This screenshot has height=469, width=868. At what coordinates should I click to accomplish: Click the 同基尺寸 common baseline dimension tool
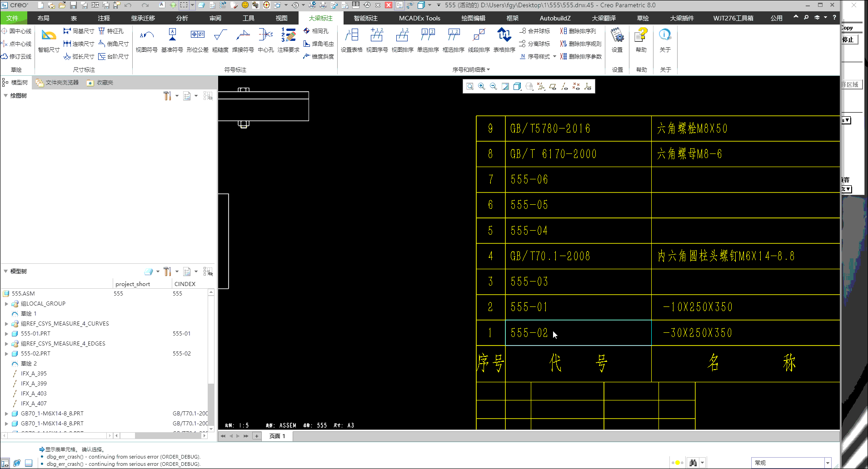tap(79, 31)
